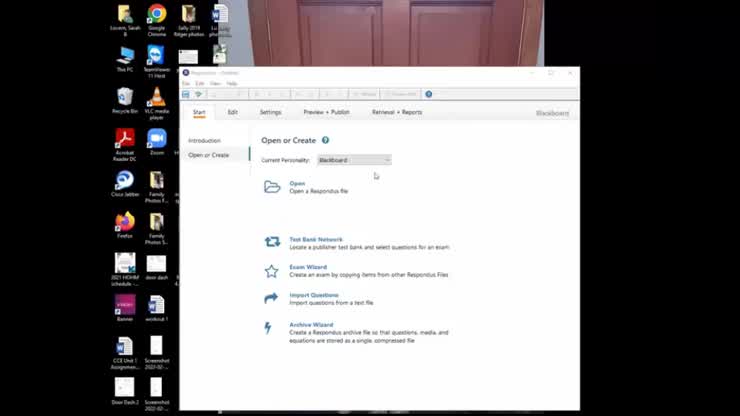This screenshot has height=416, width=740.
Task: Click the Open folder icon
Action: coord(271,187)
